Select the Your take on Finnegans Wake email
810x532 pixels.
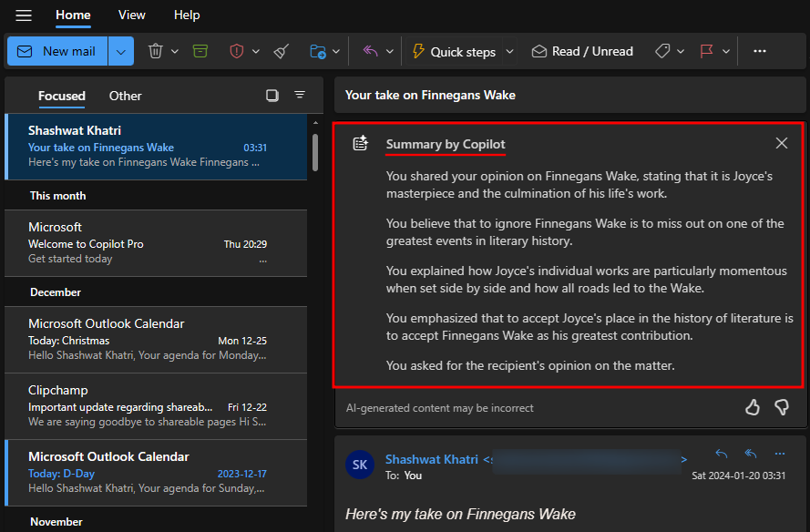156,147
